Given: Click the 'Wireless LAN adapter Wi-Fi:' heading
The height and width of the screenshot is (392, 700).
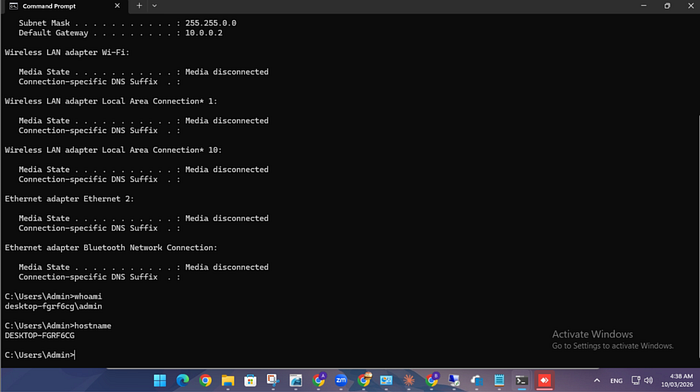Looking at the screenshot, I should click(67, 52).
